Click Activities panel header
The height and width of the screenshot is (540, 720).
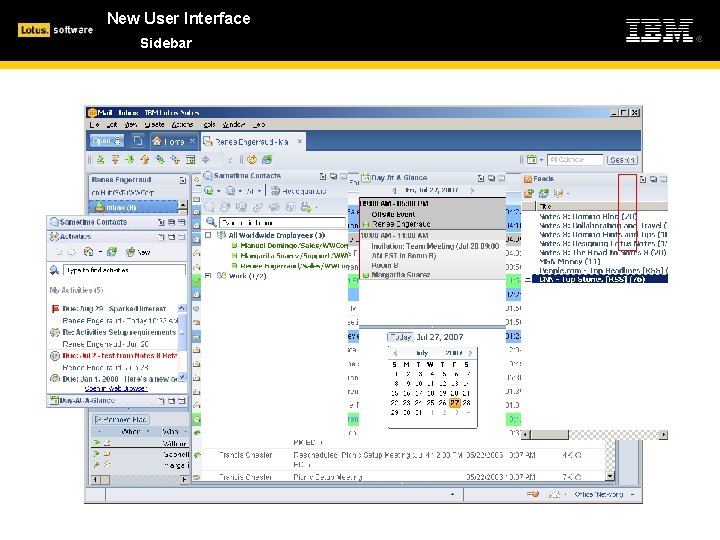point(118,236)
